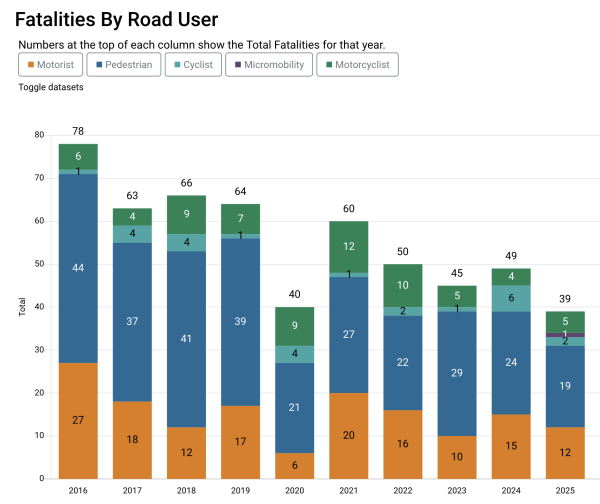Toggle the Pedestrian dataset button

(125, 64)
